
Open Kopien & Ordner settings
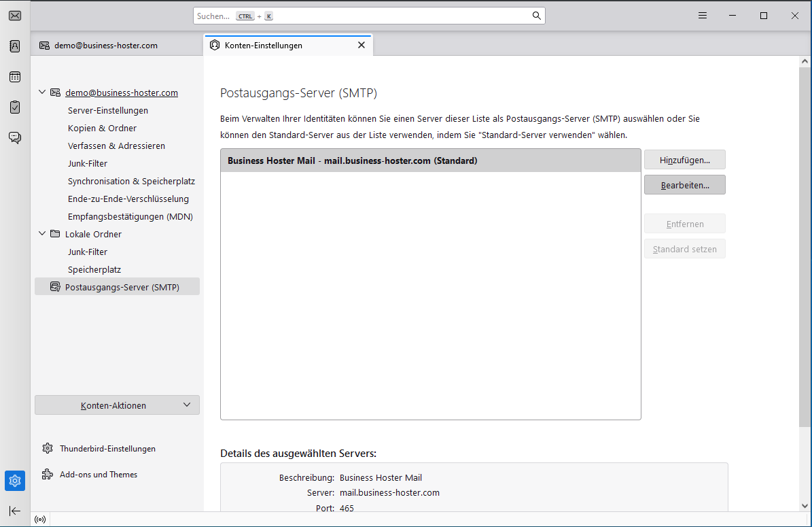click(x=102, y=128)
